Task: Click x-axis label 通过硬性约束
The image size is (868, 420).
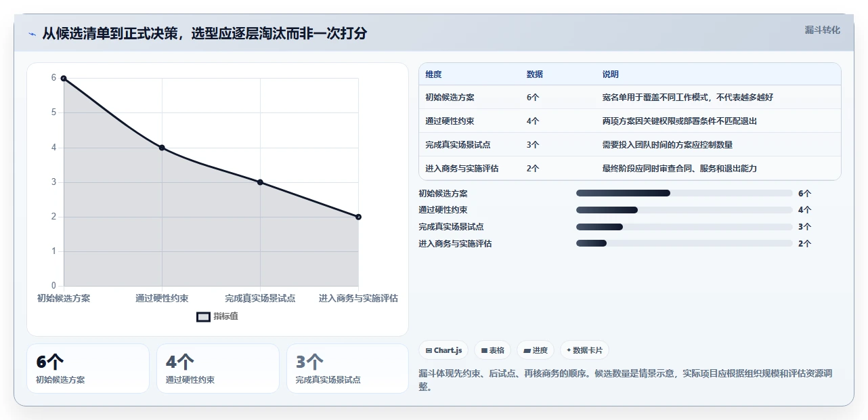Action: click(162, 298)
